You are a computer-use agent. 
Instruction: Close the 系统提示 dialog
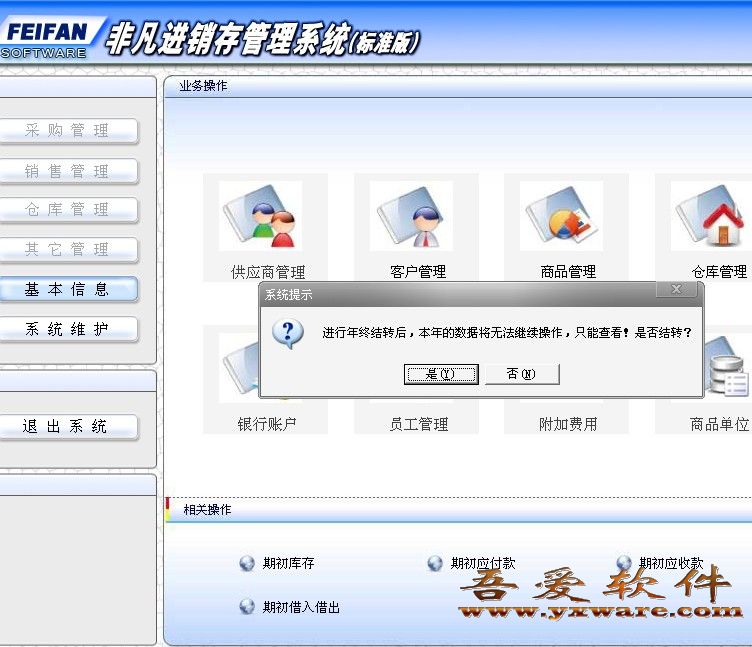676,289
